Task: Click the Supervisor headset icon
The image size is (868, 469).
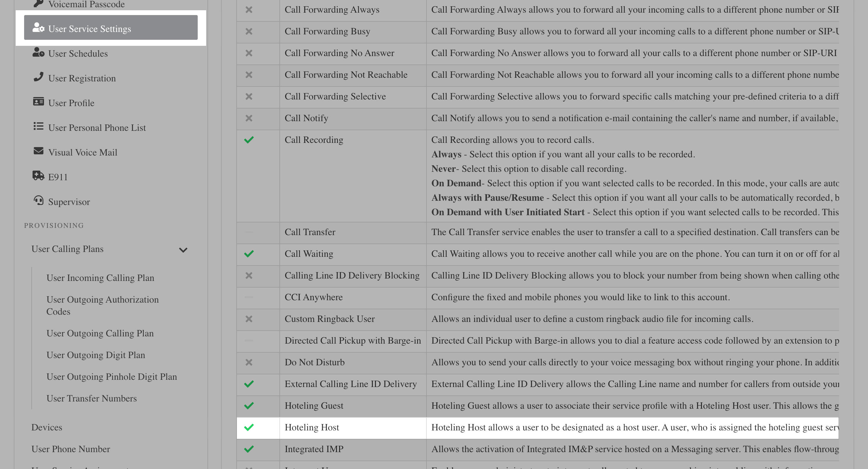Action: click(38, 201)
